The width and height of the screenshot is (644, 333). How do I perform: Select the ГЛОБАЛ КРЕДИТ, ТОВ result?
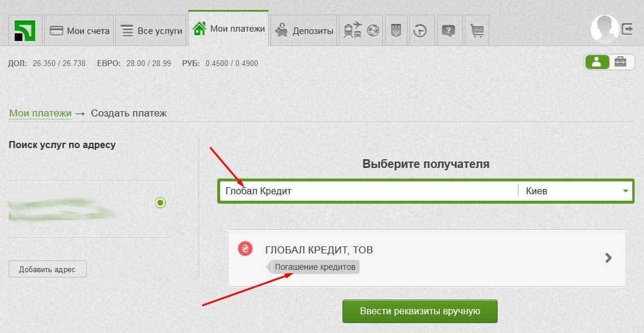(427, 258)
